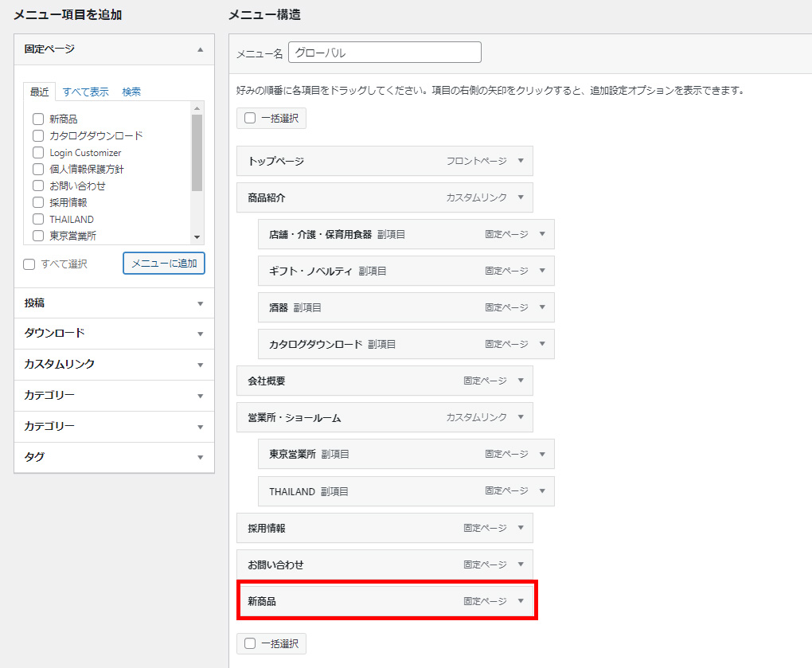Image resolution: width=812 pixels, height=668 pixels.
Task: Enable the すべて選択 checkbox
Action: pos(29,264)
